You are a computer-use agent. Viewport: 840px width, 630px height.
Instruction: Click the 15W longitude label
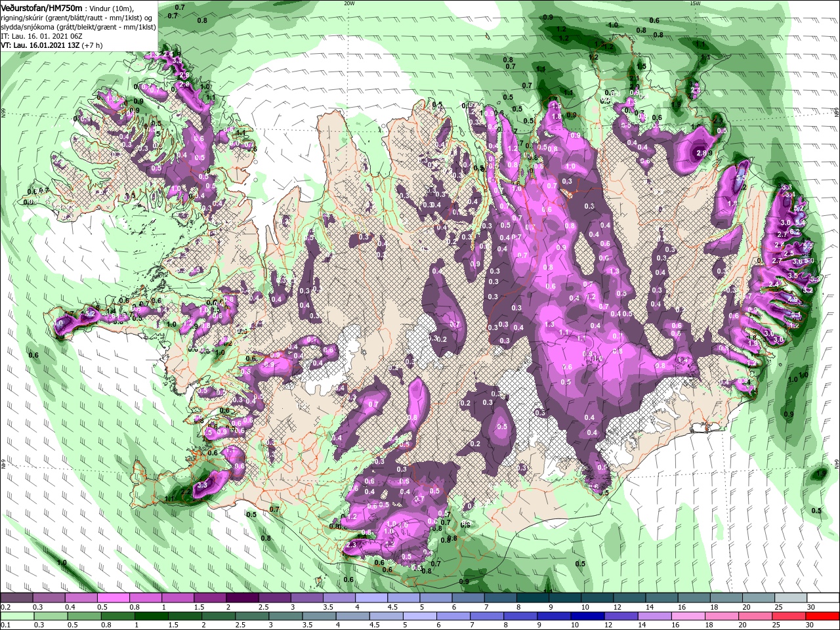click(x=695, y=3)
